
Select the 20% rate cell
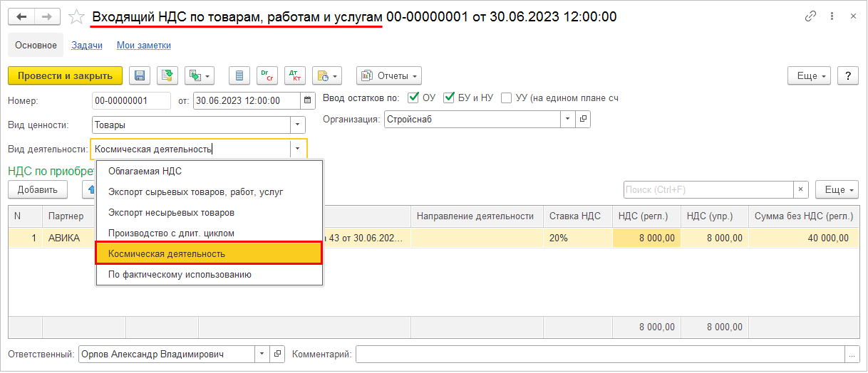tap(577, 238)
